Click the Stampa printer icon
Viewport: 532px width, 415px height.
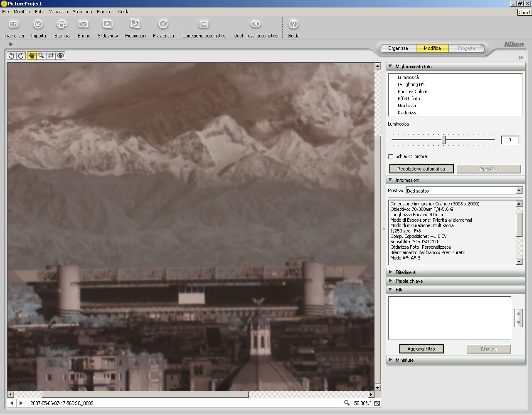point(62,25)
